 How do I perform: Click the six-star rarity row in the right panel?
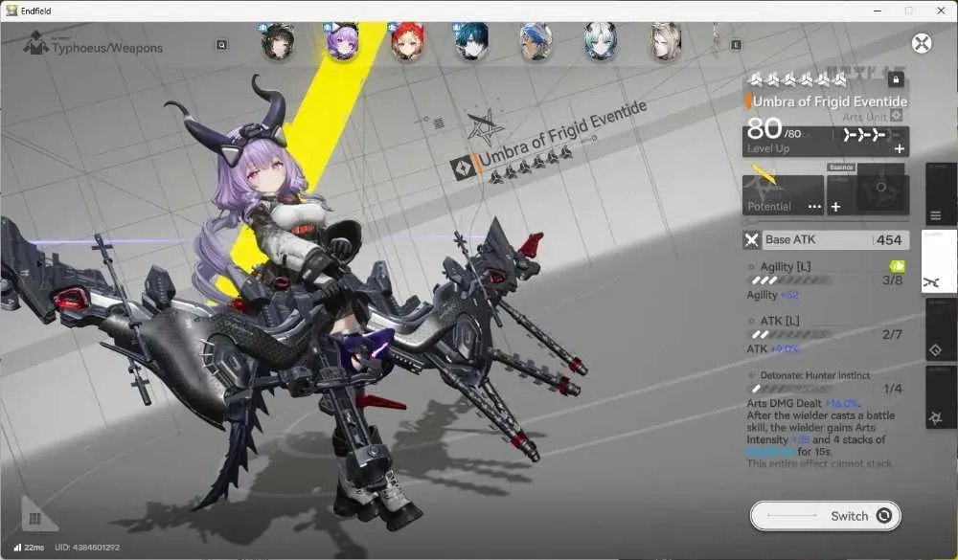pos(798,79)
